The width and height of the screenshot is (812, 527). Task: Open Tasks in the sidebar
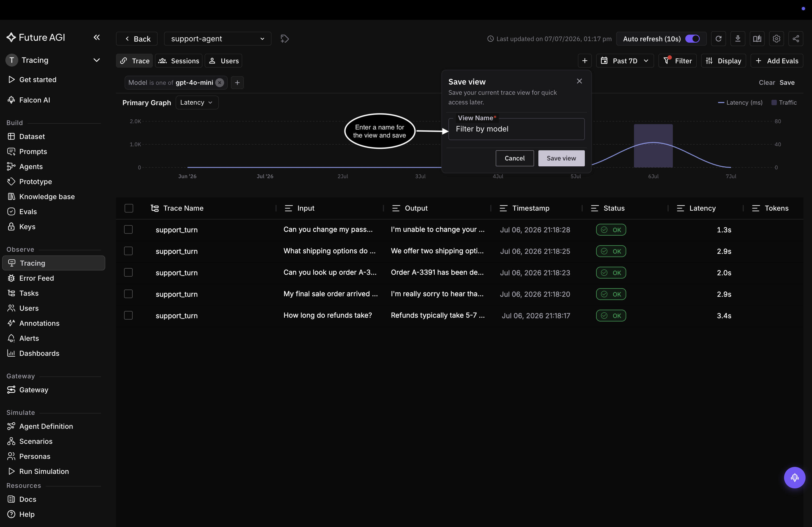tap(53, 293)
